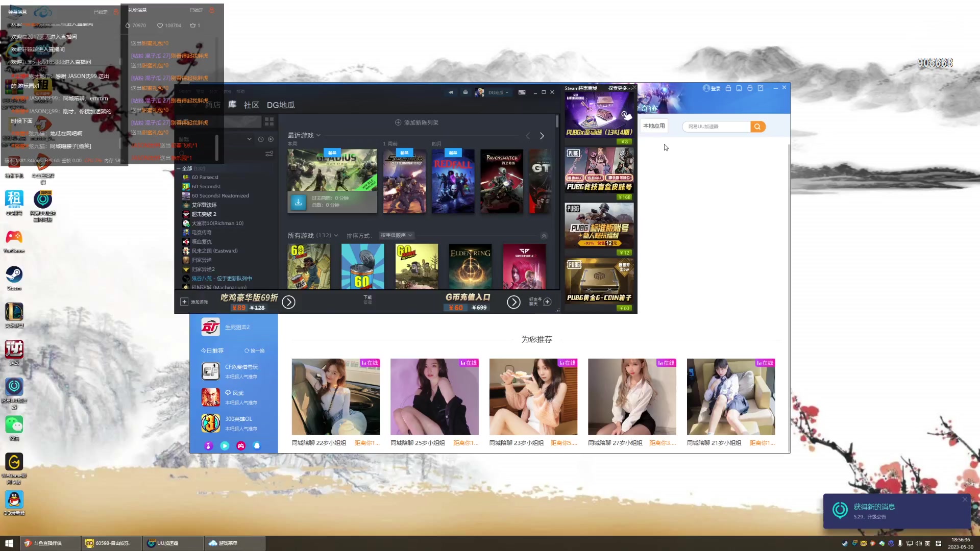The width and height of the screenshot is (980, 551).
Task: Select 风来之国 (Eastward) in the game list
Action: click(214, 251)
